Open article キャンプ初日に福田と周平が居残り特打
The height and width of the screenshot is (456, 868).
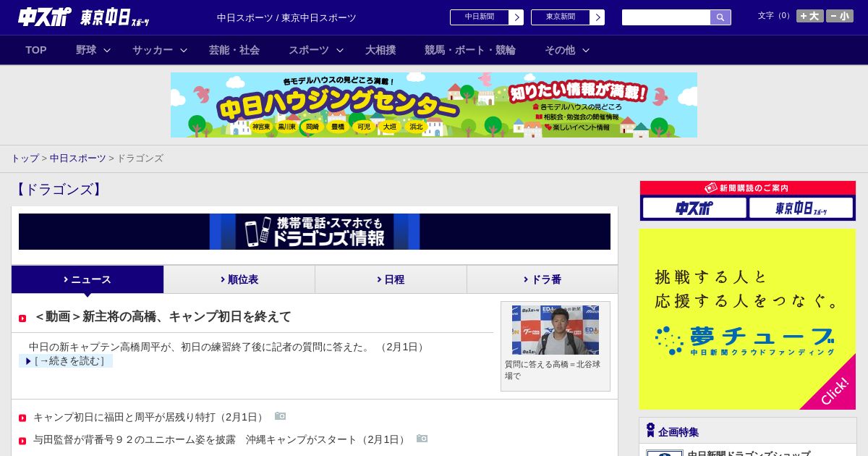(x=149, y=417)
